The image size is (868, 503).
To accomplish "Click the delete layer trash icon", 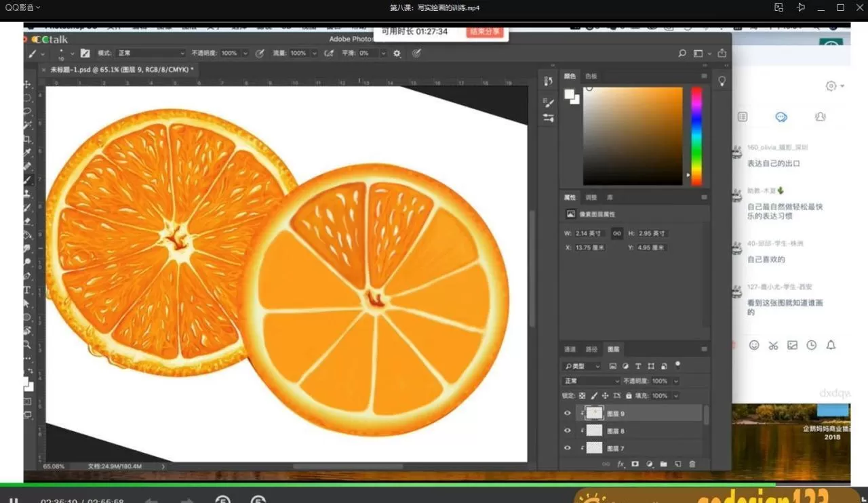I will coord(692,464).
